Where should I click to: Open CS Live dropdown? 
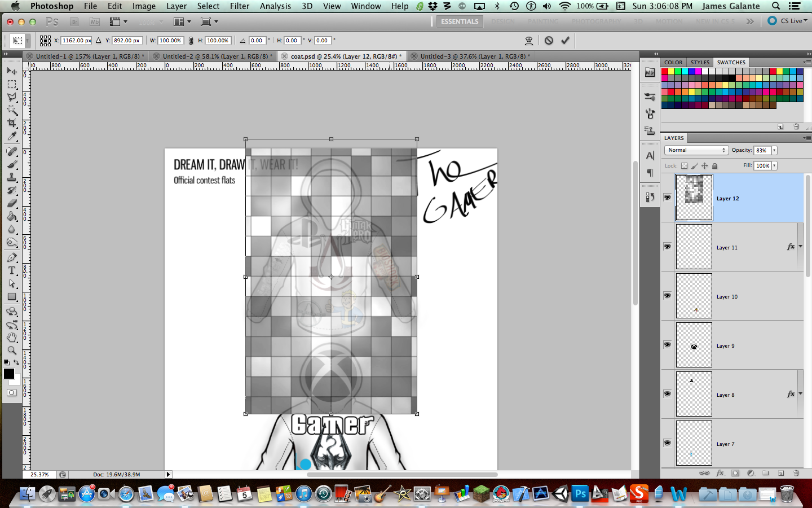pyautogui.click(x=788, y=21)
